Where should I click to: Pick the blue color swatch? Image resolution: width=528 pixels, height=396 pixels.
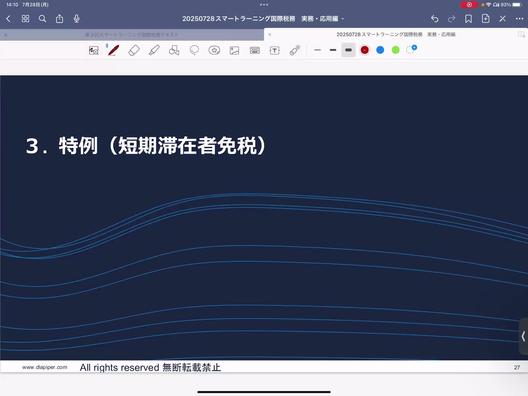point(380,50)
